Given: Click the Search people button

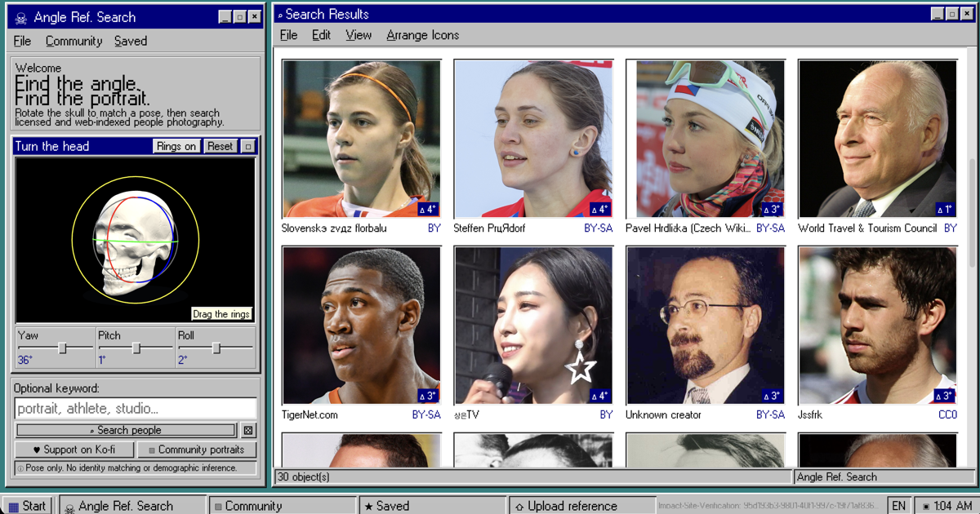Looking at the screenshot, I should (126, 430).
